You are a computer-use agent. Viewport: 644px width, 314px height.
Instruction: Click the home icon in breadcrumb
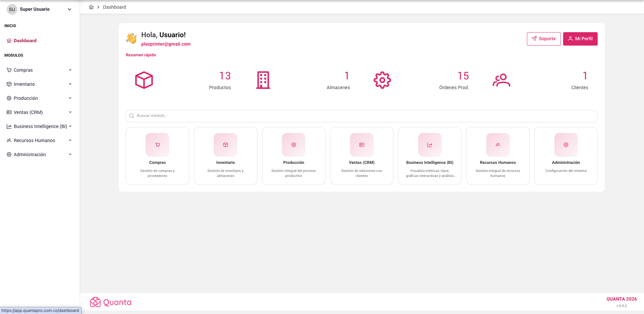(x=91, y=7)
